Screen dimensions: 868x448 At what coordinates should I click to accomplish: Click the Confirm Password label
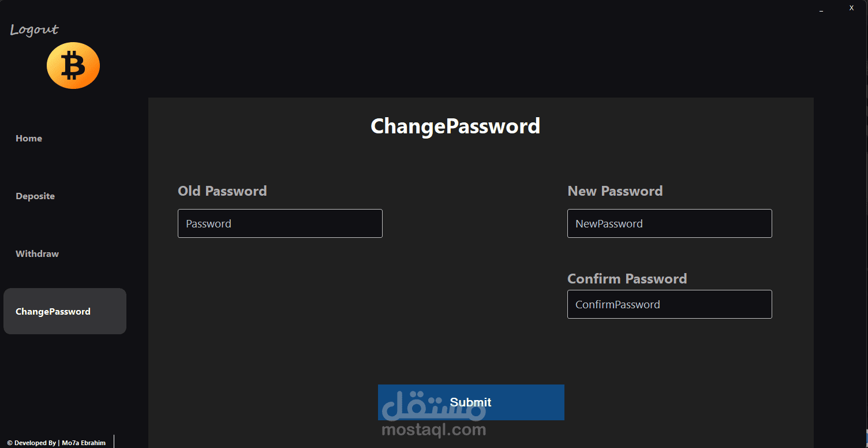pyautogui.click(x=627, y=279)
